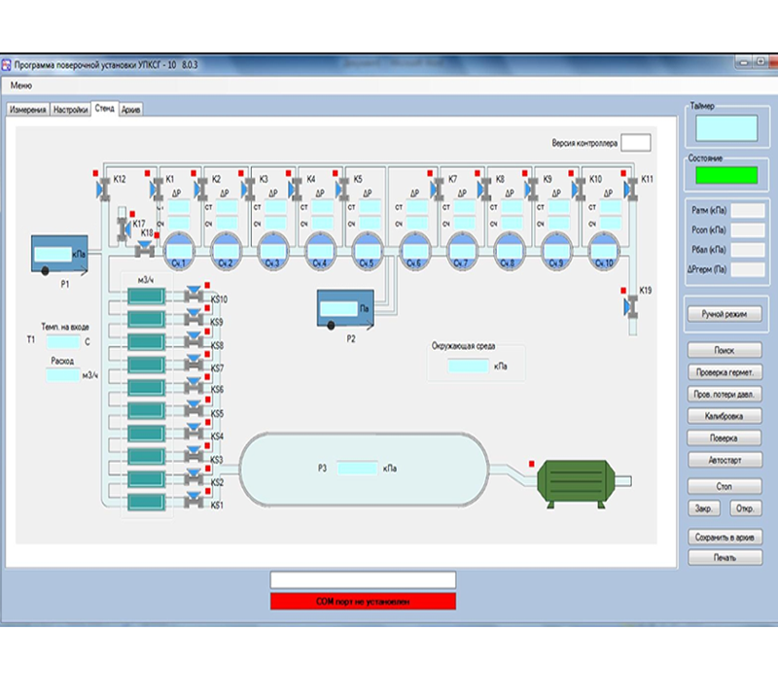Open the Архив tab
778x700 pixels.
pyautogui.click(x=131, y=110)
